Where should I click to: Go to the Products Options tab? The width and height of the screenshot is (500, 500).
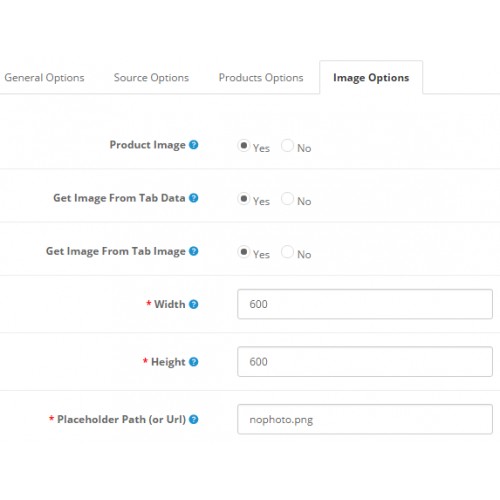[261, 78]
